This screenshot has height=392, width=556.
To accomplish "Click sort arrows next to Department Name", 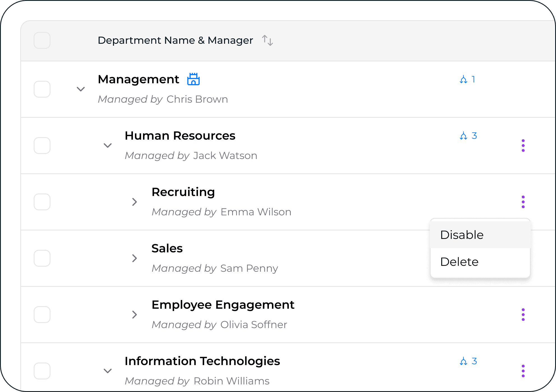I will (x=267, y=40).
